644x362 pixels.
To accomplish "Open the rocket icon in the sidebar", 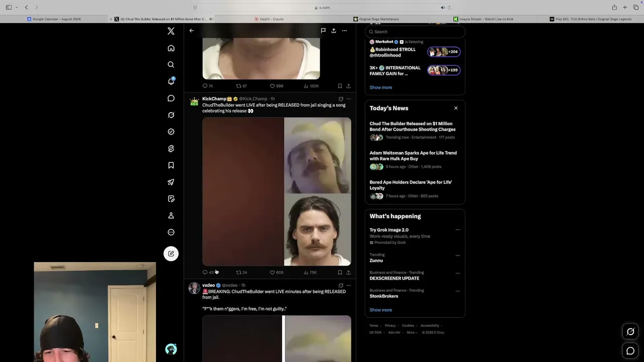I will coord(171,182).
